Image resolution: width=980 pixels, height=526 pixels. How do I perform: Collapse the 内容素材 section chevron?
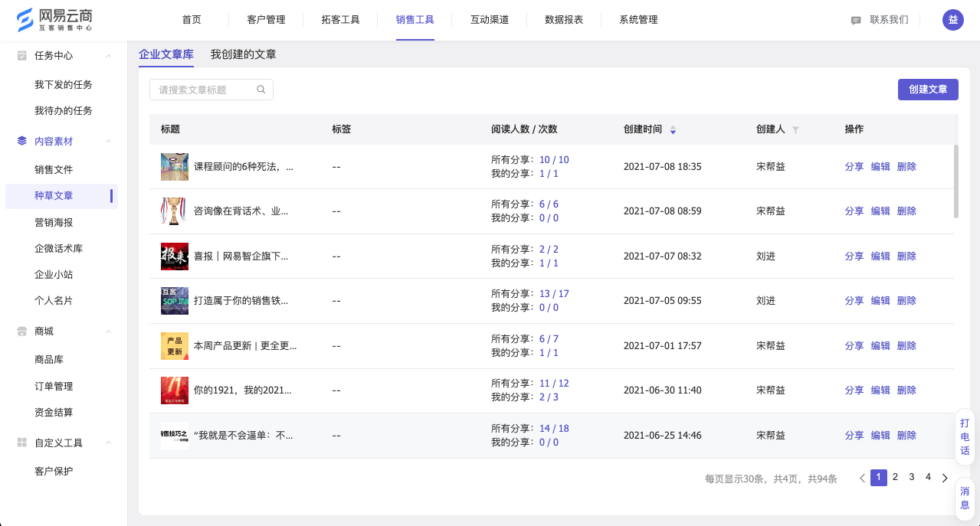pos(109,142)
